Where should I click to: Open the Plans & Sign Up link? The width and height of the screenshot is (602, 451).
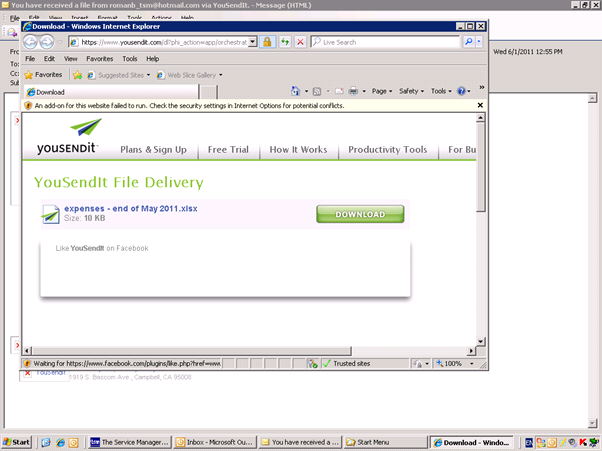pos(153,150)
